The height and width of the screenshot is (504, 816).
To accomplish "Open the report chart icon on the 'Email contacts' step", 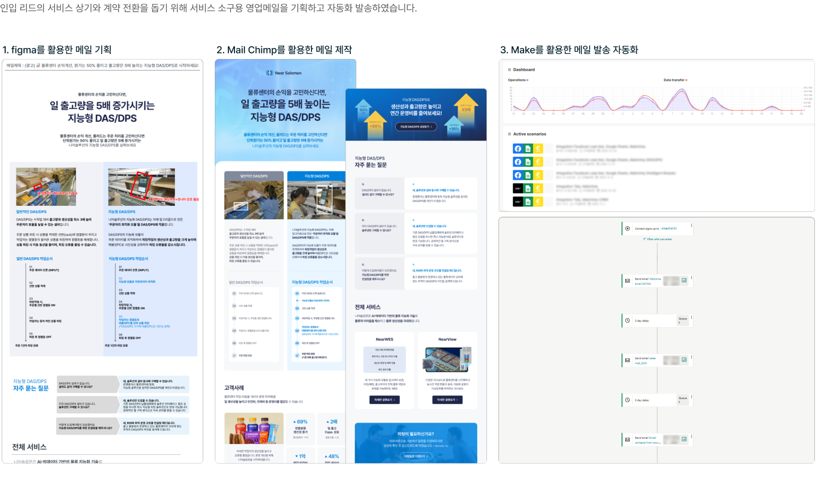I will (684, 439).
